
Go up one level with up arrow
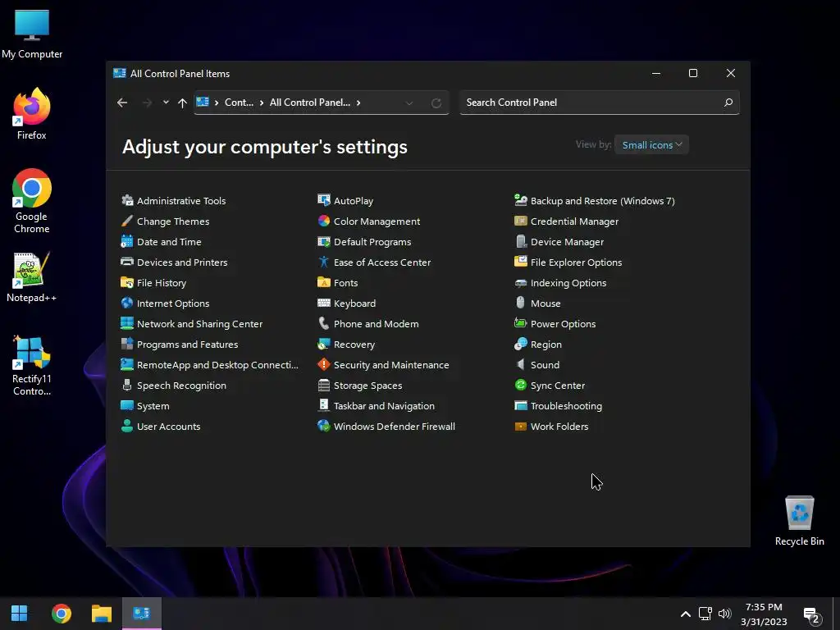182,103
